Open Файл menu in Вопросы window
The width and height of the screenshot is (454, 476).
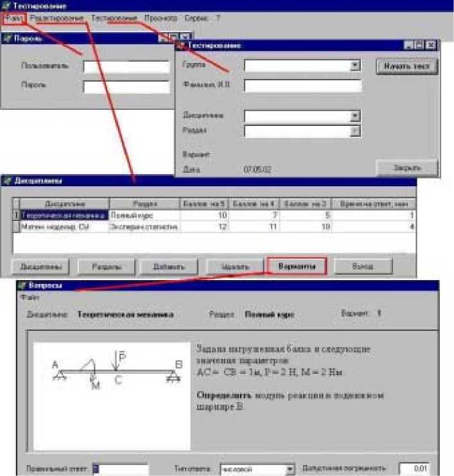[30, 297]
